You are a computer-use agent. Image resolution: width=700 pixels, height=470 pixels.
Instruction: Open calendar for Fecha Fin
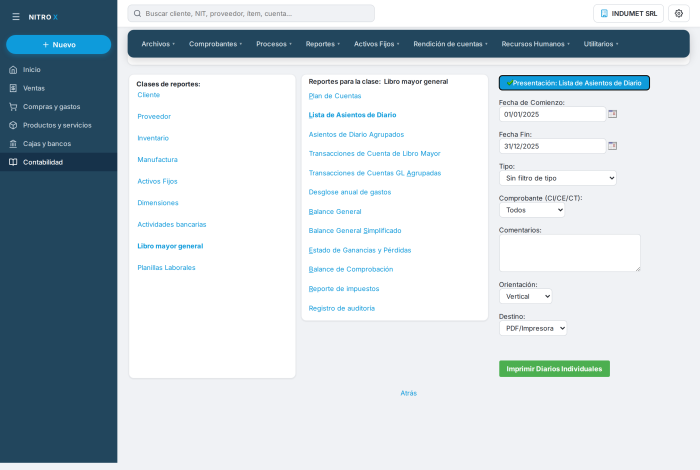612,146
